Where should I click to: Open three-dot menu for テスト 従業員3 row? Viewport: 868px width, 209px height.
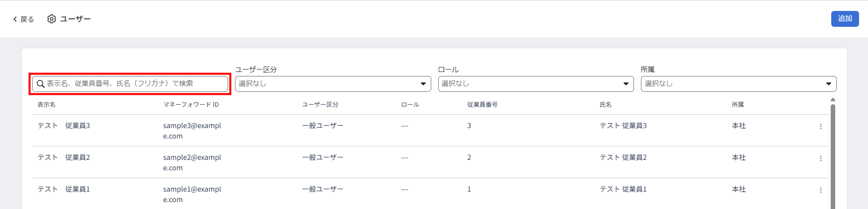820,127
